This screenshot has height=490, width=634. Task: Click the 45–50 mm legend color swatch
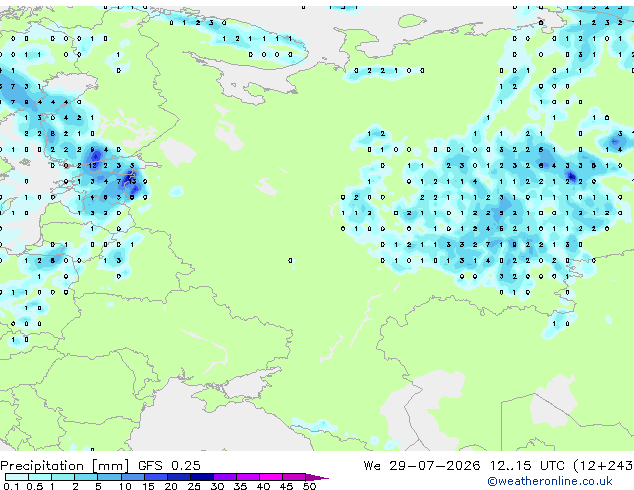click(294, 477)
